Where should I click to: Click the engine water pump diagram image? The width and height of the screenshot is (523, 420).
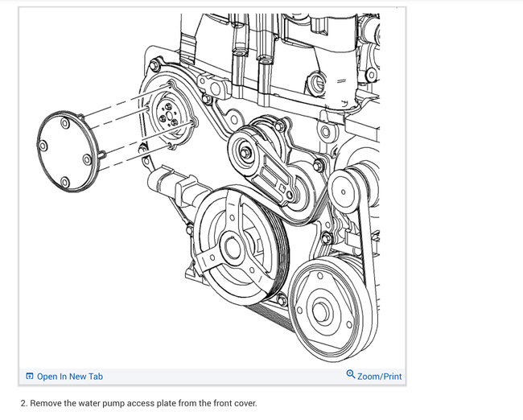coord(212,187)
